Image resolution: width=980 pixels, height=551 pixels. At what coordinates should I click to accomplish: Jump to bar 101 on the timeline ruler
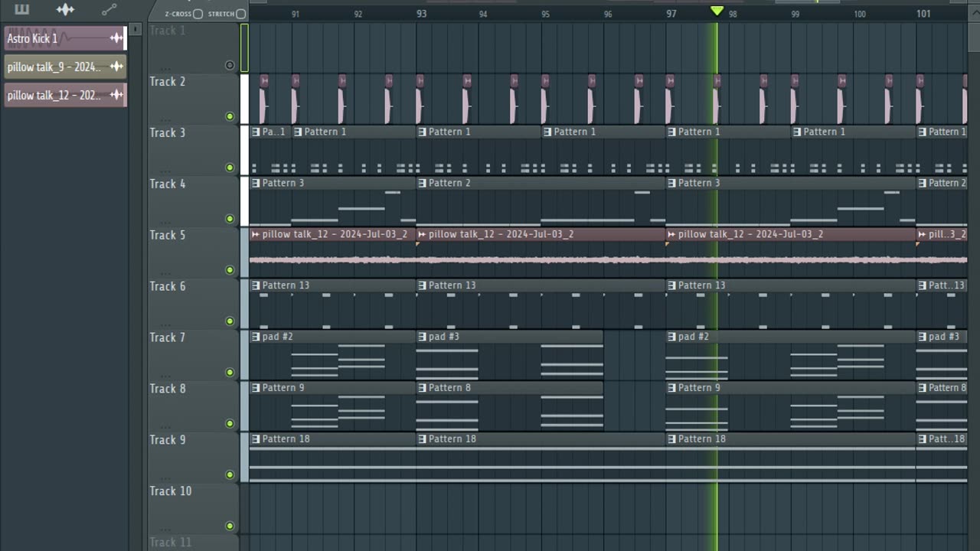pyautogui.click(x=923, y=14)
